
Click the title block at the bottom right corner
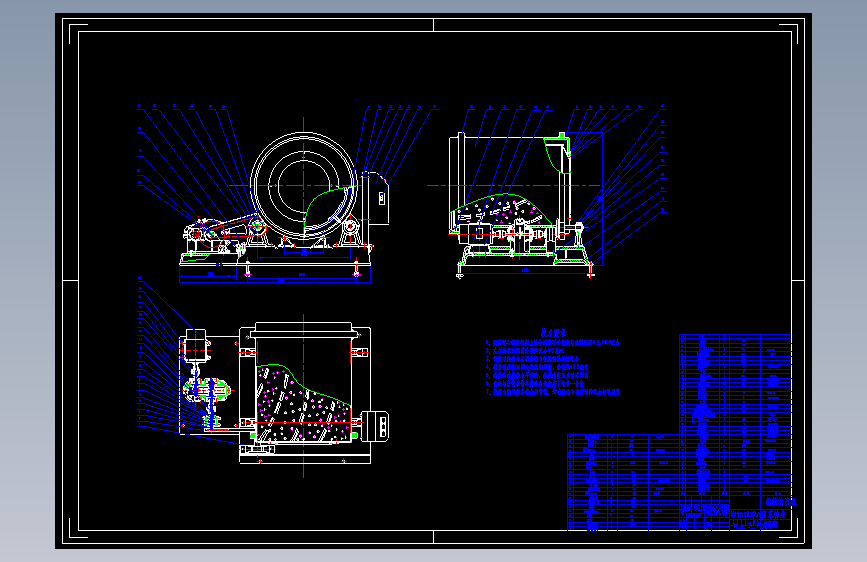point(735,513)
